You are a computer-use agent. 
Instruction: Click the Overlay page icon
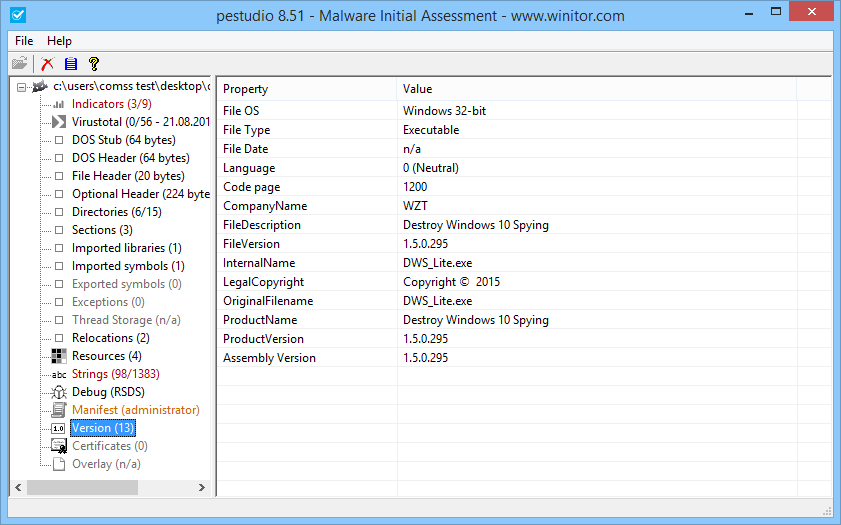pos(59,464)
